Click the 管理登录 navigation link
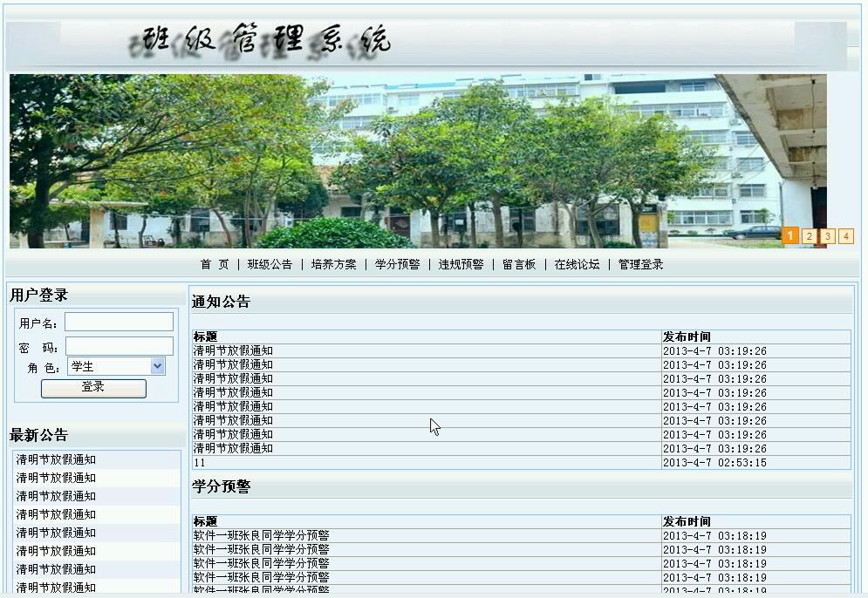This screenshot has width=868, height=598. coord(640,264)
